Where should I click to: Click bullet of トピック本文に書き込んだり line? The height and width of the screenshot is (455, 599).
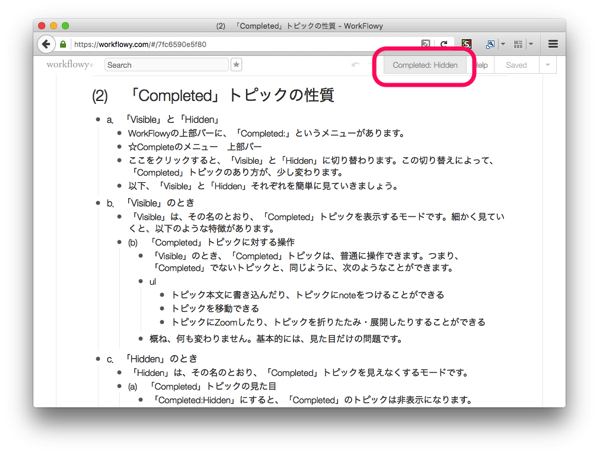click(x=162, y=295)
